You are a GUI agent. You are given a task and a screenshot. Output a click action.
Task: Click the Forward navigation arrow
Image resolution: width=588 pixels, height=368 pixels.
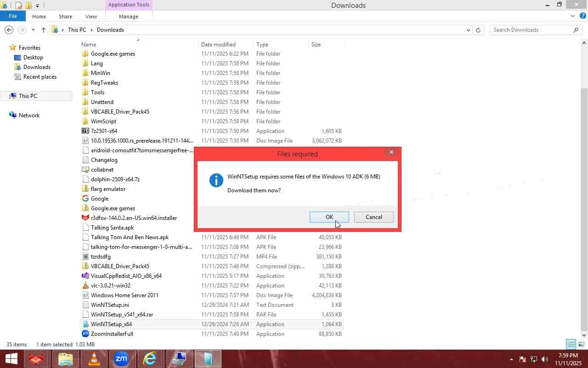(x=22, y=30)
